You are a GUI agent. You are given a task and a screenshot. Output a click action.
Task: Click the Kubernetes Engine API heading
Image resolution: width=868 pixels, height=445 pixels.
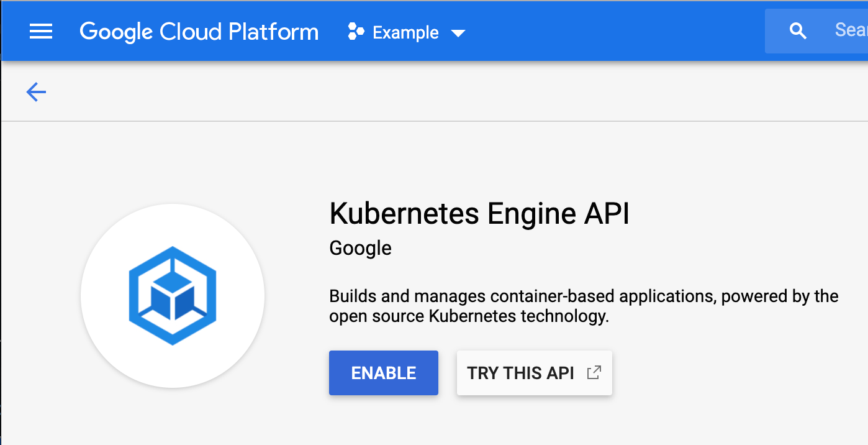[479, 214]
